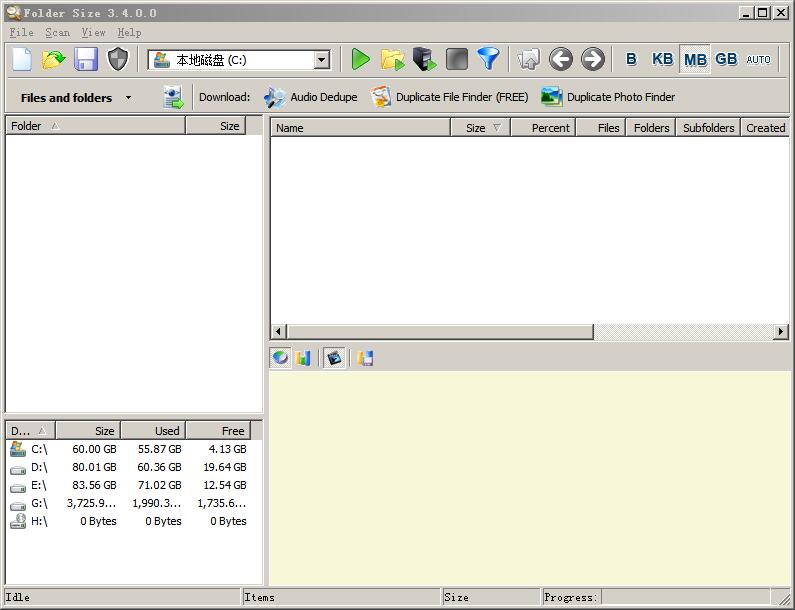Click the Used column header in drive list

click(153, 430)
